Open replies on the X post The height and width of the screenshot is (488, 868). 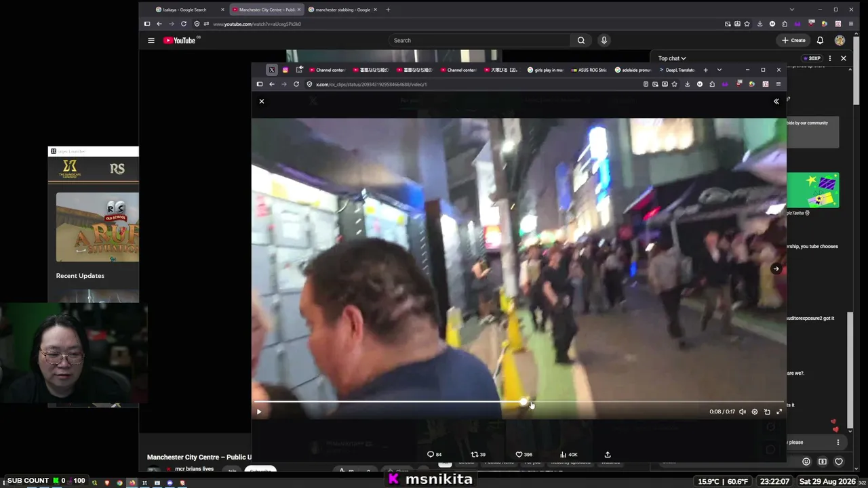point(434,455)
